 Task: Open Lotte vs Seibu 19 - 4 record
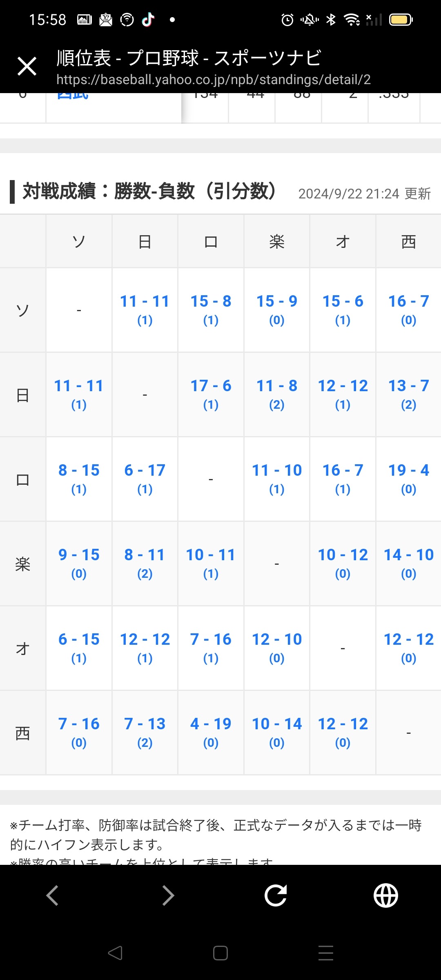coord(408,478)
